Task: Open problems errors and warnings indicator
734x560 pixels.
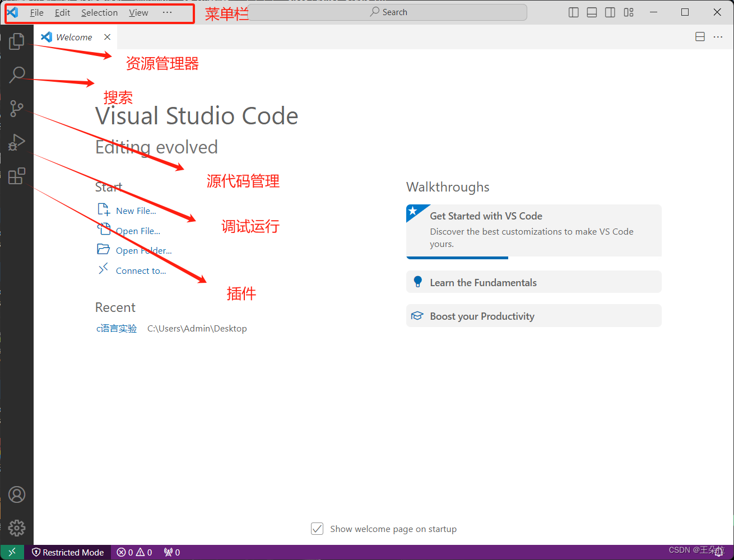Action: pos(134,552)
